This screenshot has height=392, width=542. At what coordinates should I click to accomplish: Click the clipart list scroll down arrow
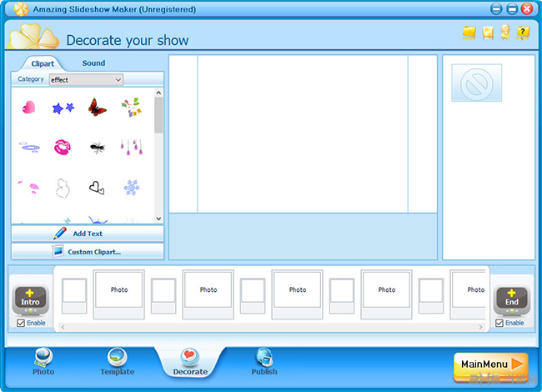pos(158,219)
